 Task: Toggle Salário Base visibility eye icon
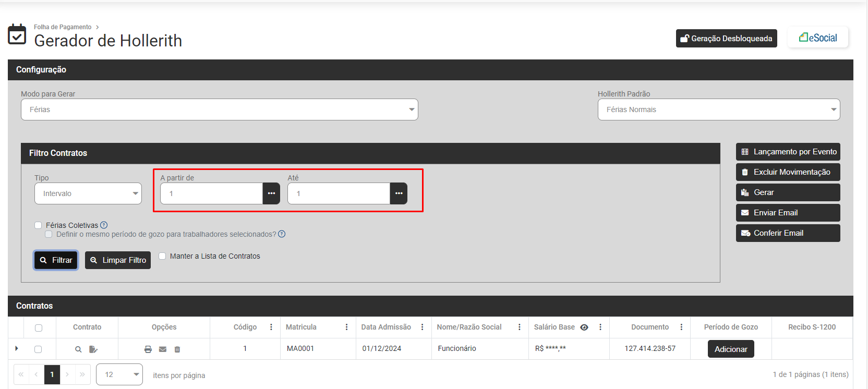pyautogui.click(x=584, y=327)
